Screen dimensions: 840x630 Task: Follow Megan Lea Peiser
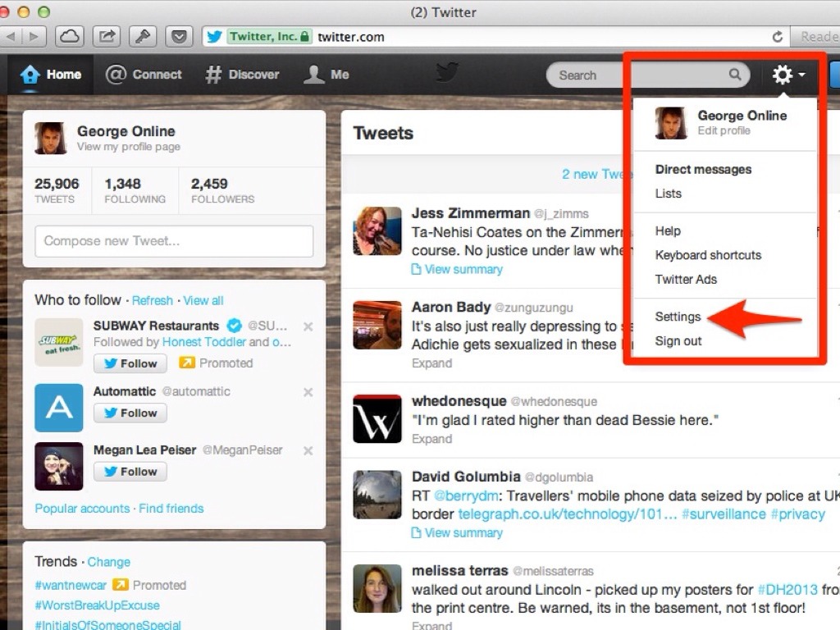point(130,472)
